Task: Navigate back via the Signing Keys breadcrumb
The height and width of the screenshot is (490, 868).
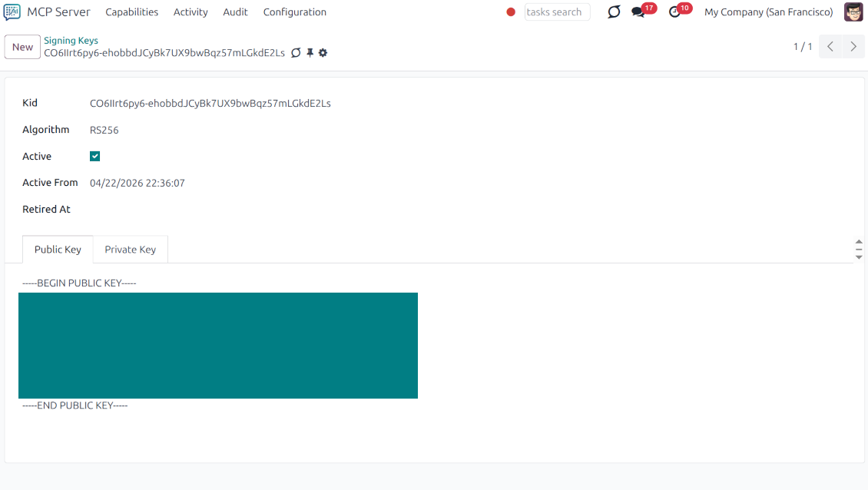Action: [x=71, y=40]
